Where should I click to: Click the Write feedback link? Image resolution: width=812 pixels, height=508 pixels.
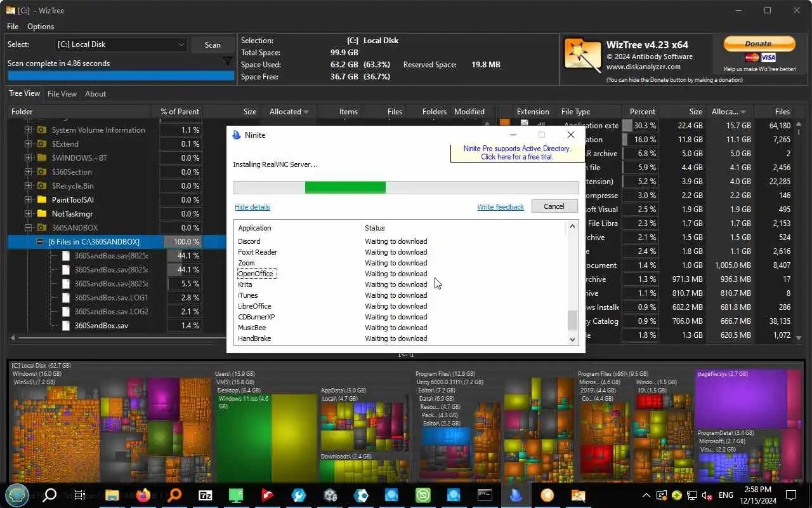point(501,207)
